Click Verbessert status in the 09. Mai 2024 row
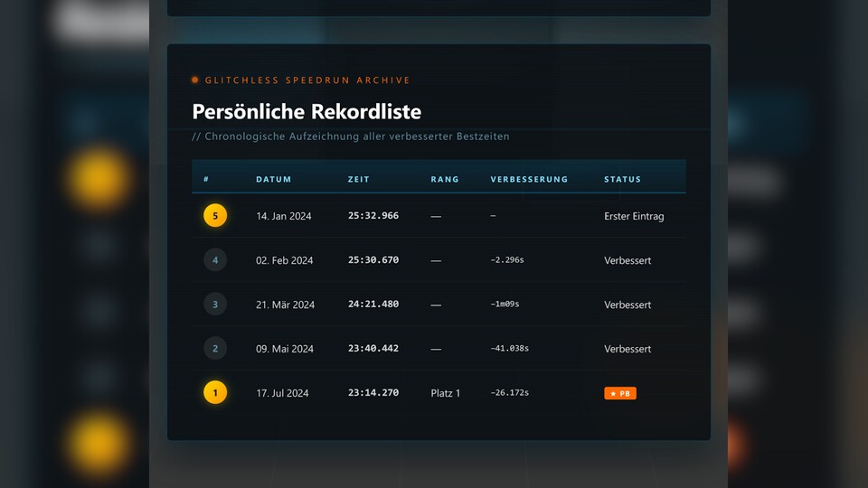The width and height of the screenshot is (868, 488). click(627, 349)
